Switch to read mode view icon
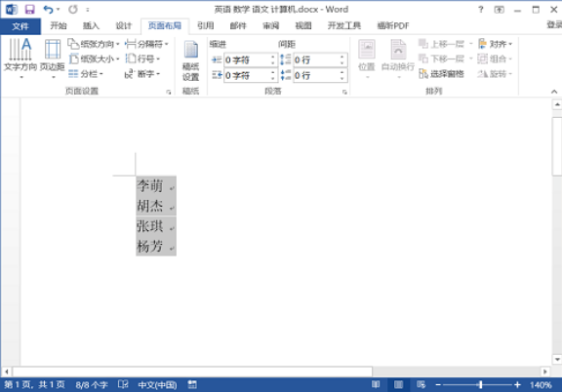This screenshot has height=392, width=562. pos(376,385)
